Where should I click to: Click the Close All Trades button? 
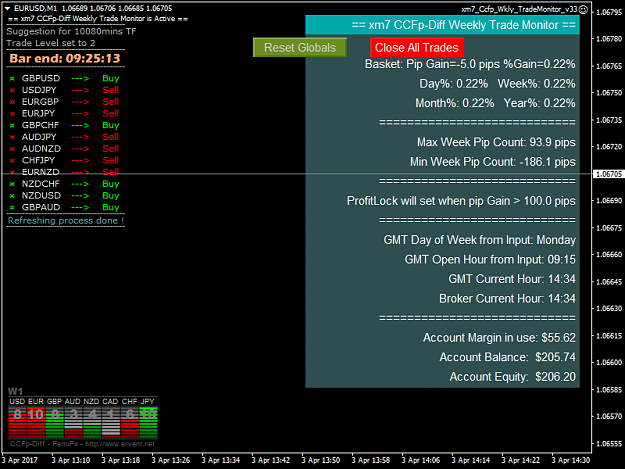click(417, 47)
